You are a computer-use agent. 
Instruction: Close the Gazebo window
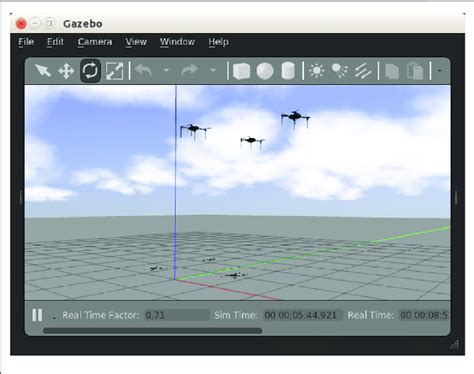21,24
